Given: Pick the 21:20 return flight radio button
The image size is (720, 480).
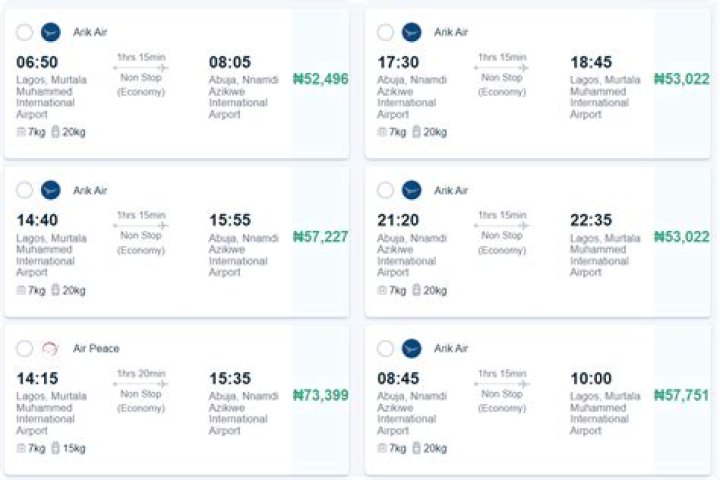Looking at the screenshot, I should 385,190.
